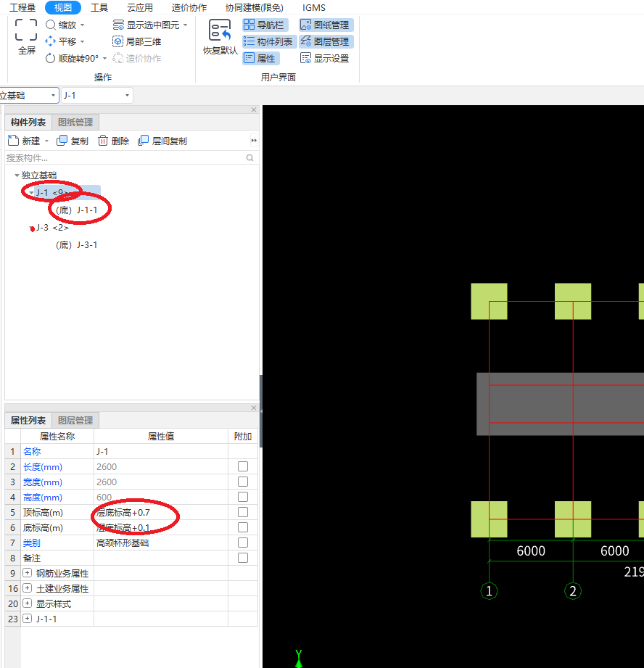Click the 层间复制 button
Viewport: 644px width, 668px height.
point(162,141)
